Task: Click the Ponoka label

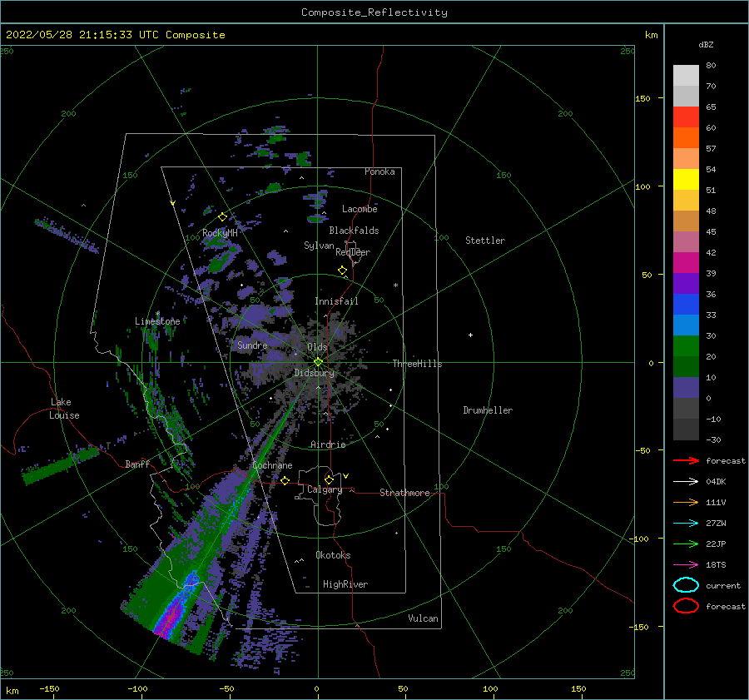Action: [x=379, y=171]
